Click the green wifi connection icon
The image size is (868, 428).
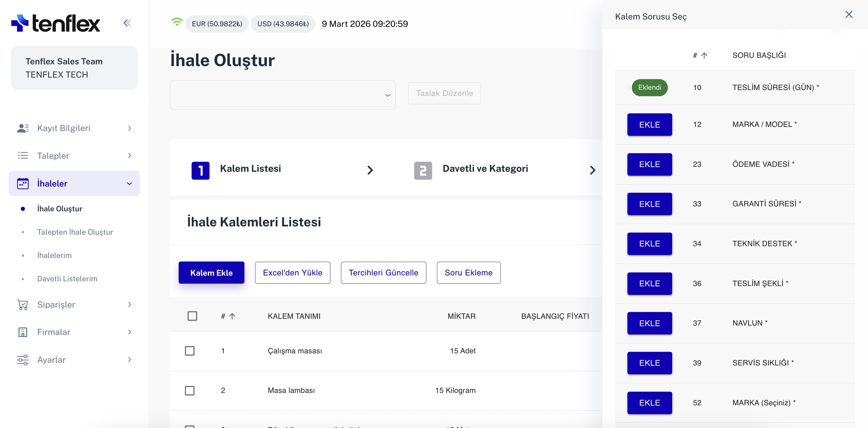(x=177, y=22)
